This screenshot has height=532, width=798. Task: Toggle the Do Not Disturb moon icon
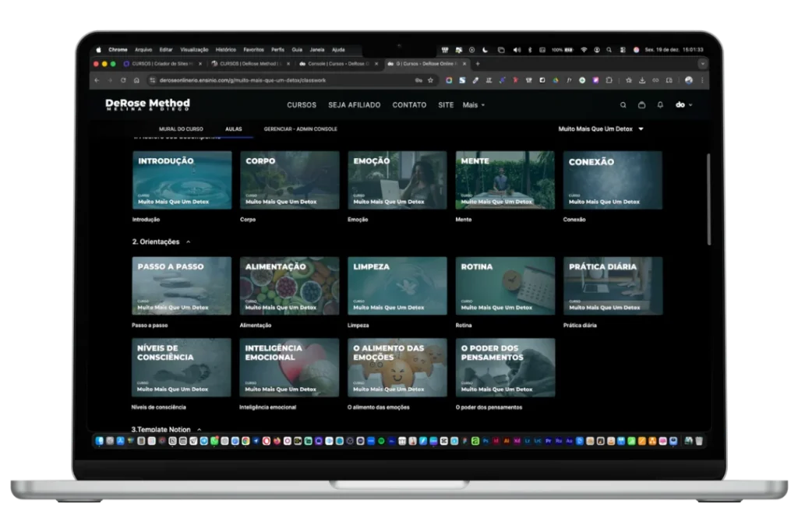point(485,50)
